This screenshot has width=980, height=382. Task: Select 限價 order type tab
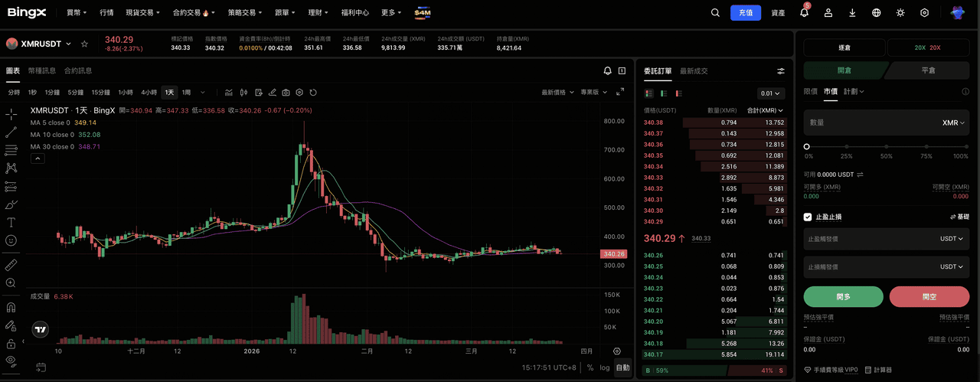[x=810, y=92]
